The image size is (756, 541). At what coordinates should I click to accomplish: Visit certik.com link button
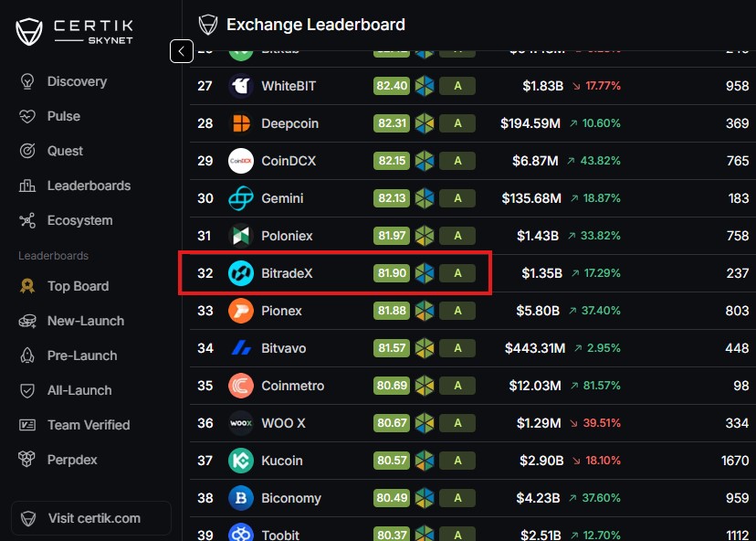(91, 518)
